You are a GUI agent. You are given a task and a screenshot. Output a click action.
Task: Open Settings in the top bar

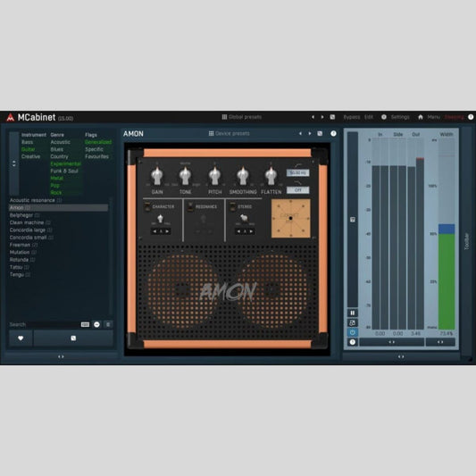tap(400, 117)
